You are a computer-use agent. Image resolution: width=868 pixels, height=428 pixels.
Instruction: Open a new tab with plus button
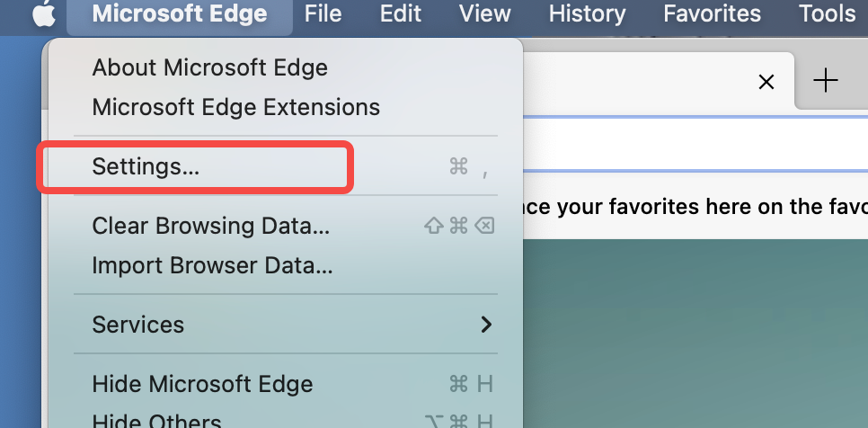tap(825, 81)
